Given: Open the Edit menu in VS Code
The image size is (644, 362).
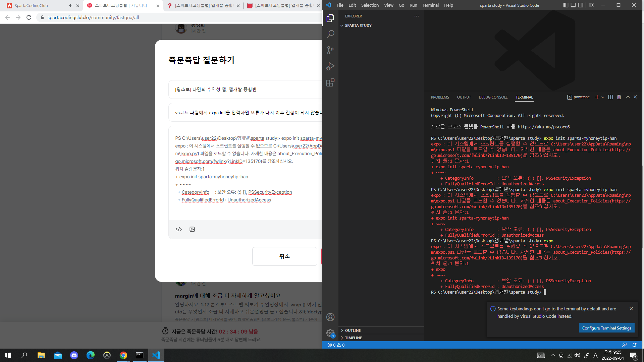Looking at the screenshot, I should coord(352,5).
